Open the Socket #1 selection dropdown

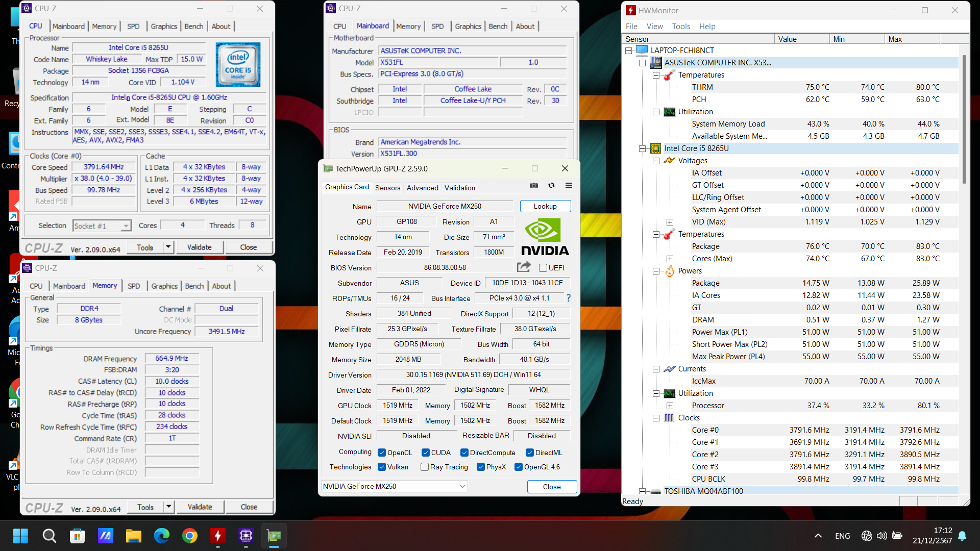point(102,226)
